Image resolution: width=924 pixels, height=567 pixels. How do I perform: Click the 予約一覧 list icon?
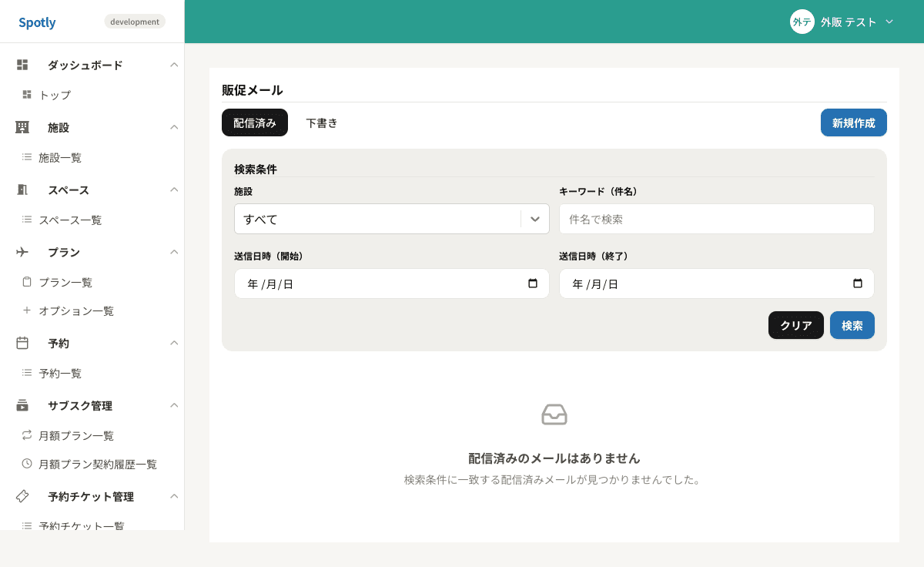(27, 373)
